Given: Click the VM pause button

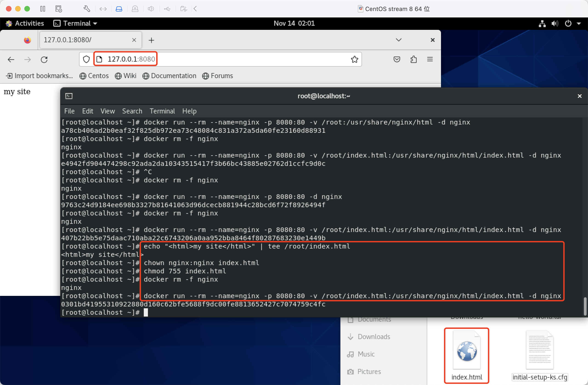Looking at the screenshot, I should [x=43, y=9].
